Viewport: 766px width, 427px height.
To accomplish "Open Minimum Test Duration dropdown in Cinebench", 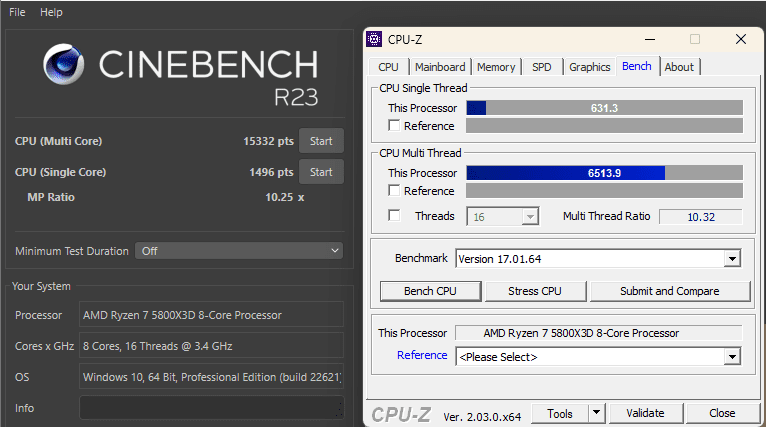I will tap(239, 251).
